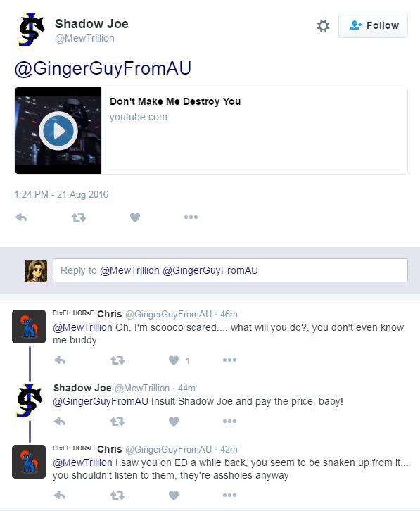
Task: Follow Shadow Joe's account
Action: click(x=373, y=25)
